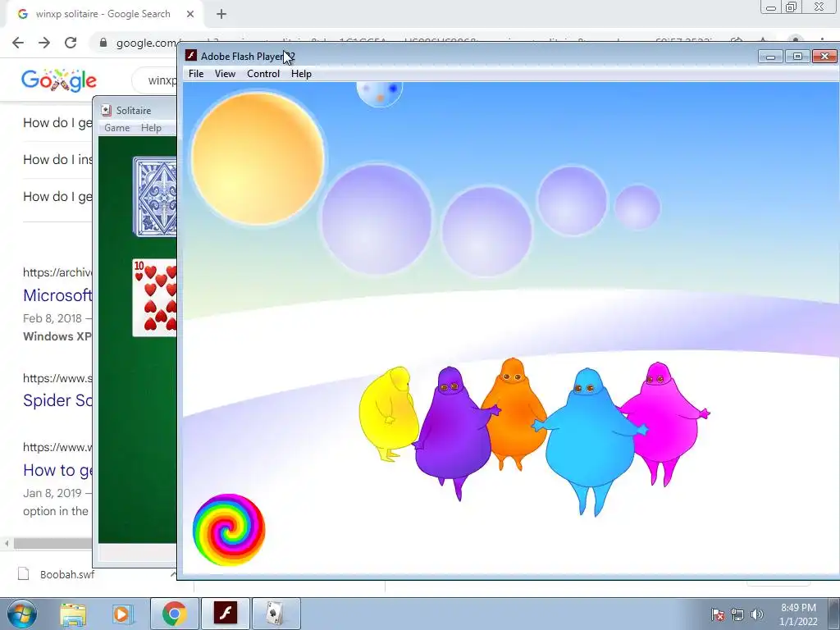Screen dimensions: 840x630
Task: Click the blue Boohbah character
Action: 589,441
